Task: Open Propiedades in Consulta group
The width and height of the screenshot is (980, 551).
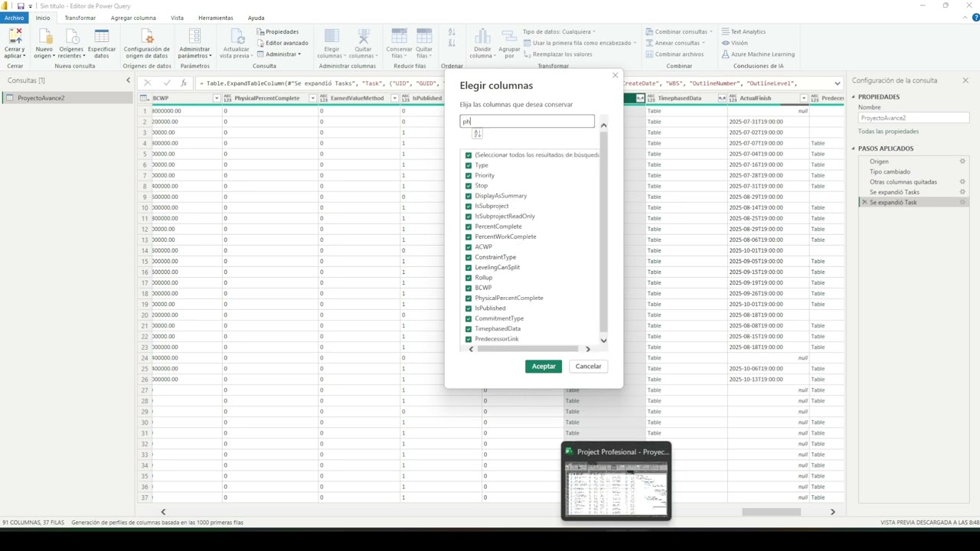Action: (277, 31)
